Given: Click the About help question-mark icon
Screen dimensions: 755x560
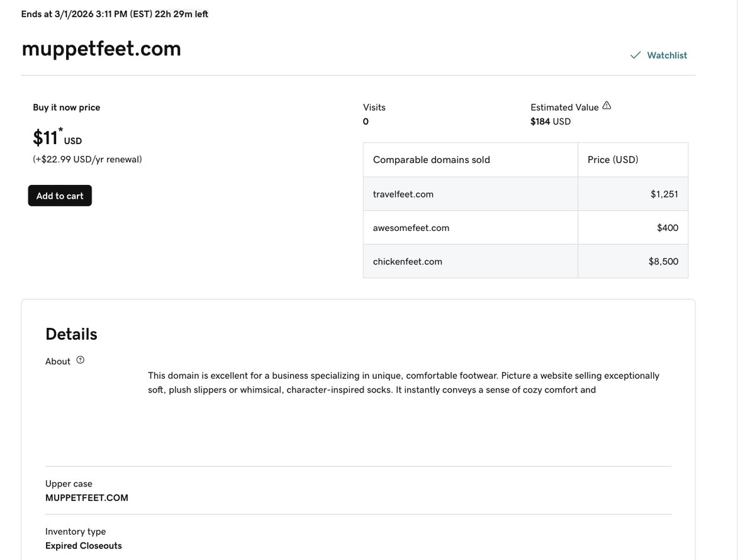Looking at the screenshot, I should [80, 360].
